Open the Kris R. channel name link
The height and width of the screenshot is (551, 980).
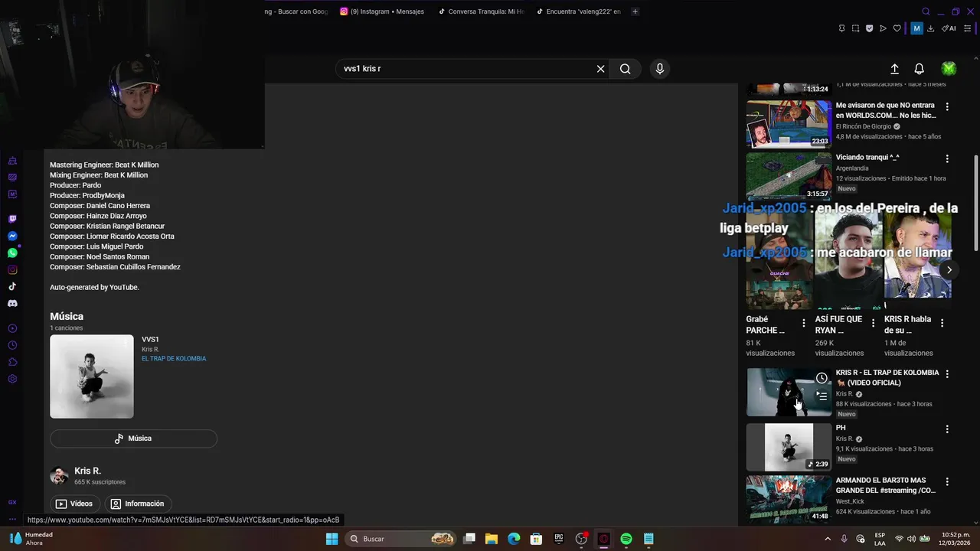[87, 471]
